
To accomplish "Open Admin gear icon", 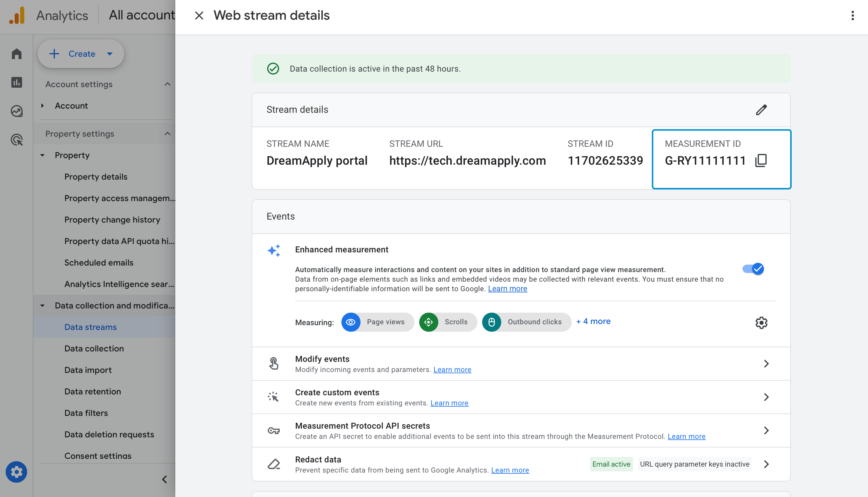I will click(x=16, y=472).
